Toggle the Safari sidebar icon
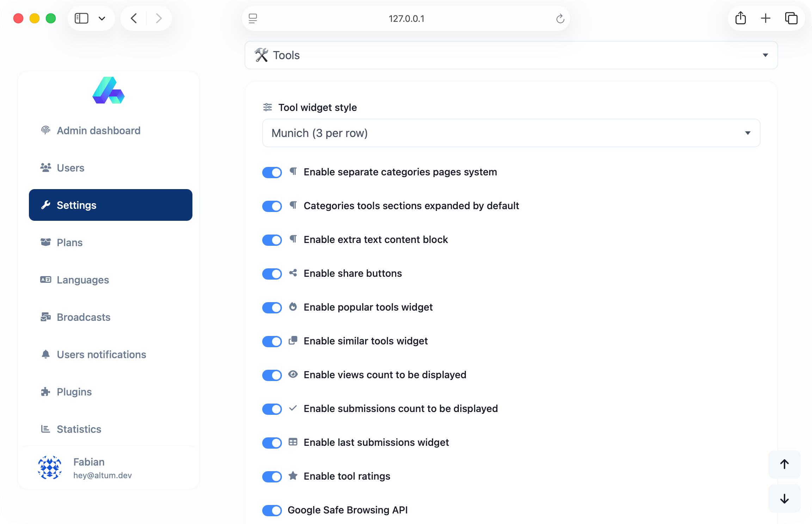Viewport: 812px width, 524px height. (x=81, y=18)
